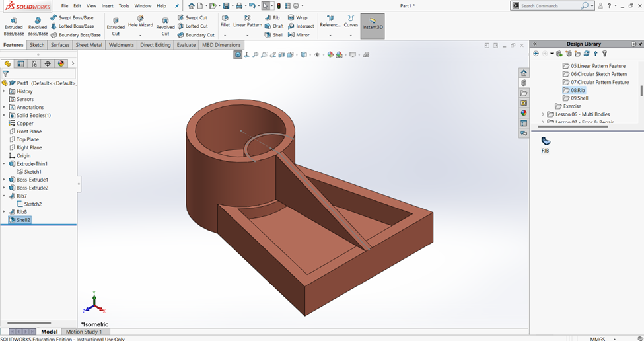Open the Fillet dropdown arrow

225,36
